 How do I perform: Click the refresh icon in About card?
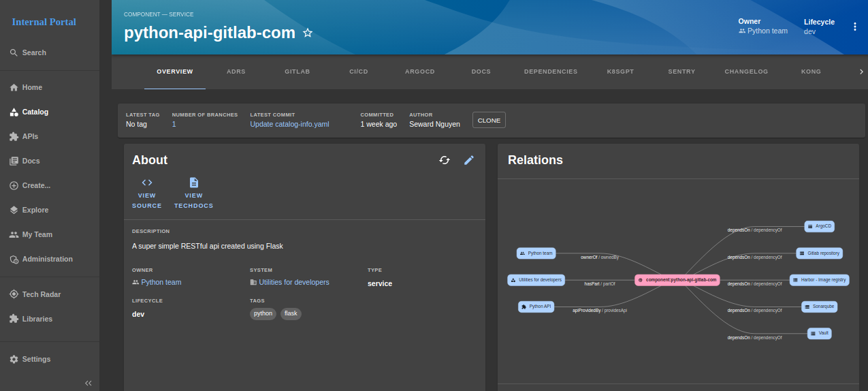[x=445, y=160]
